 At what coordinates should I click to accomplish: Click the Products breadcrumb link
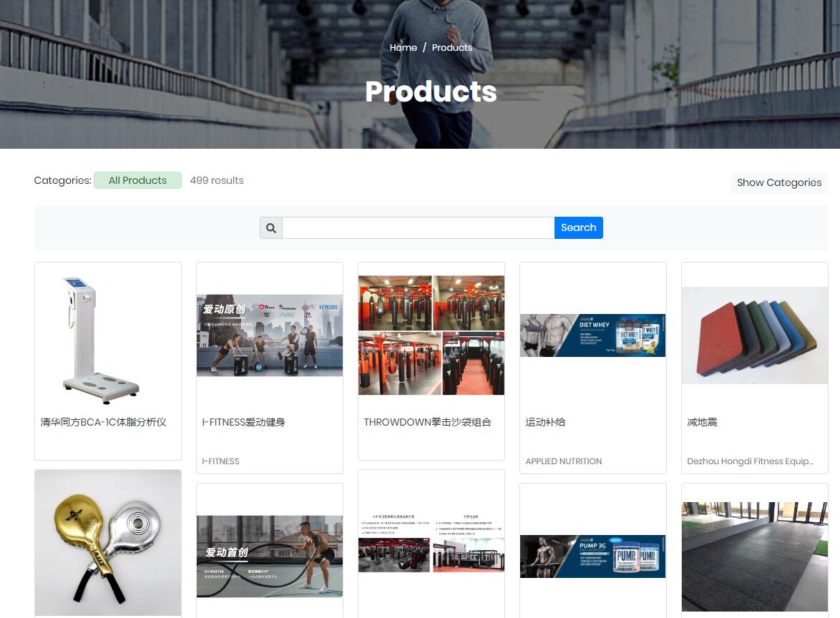tap(452, 48)
